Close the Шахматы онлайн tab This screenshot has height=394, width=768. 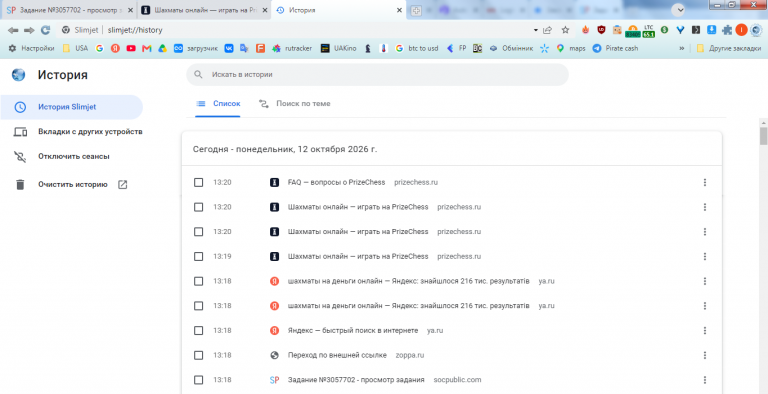264,10
